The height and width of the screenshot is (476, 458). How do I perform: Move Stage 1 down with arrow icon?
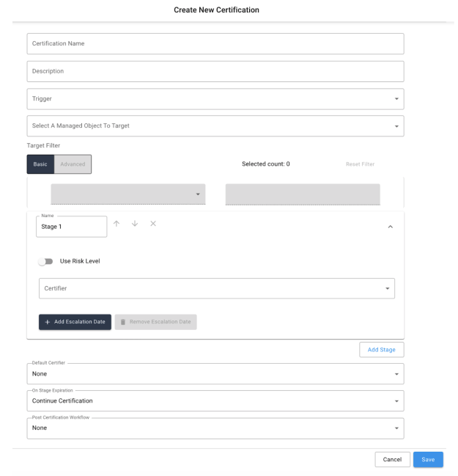135,224
